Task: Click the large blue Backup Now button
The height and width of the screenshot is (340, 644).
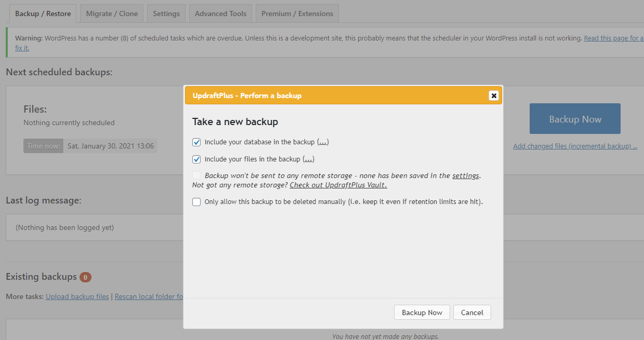Action: (x=575, y=119)
